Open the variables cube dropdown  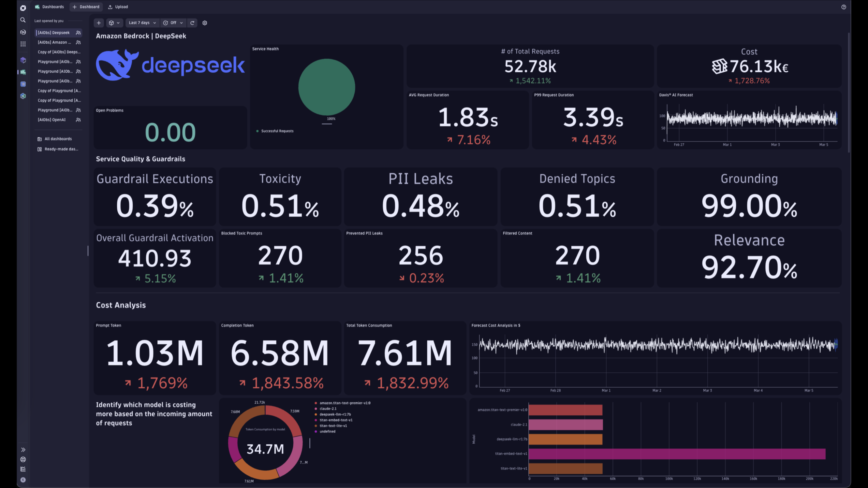114,23
